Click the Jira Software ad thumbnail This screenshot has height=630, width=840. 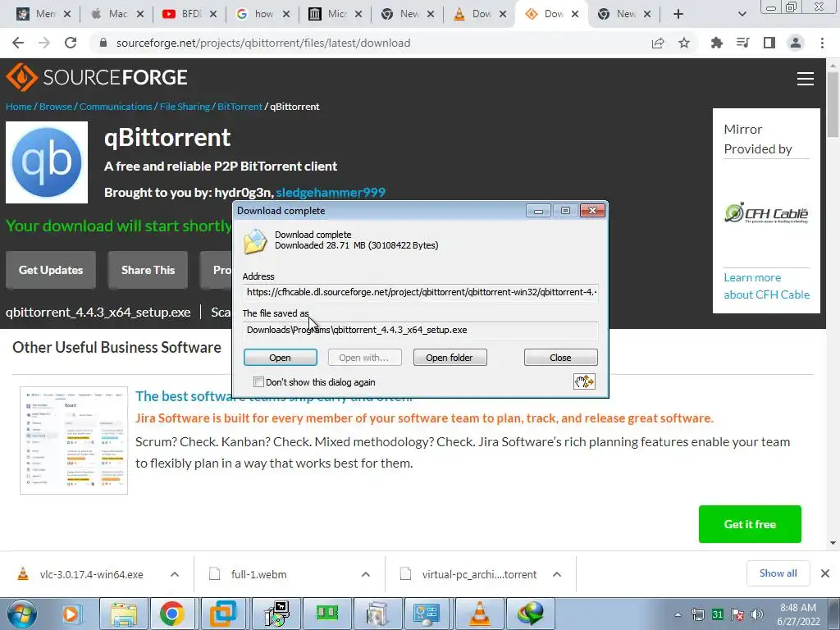(x=74, y=441)
